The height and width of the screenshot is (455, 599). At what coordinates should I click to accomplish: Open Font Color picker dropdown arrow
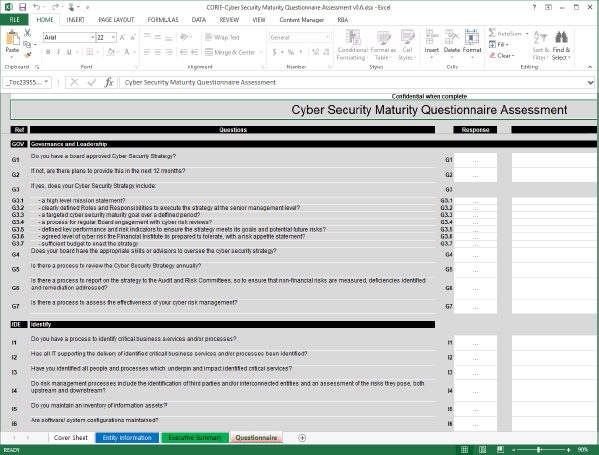tap(135, 52)
